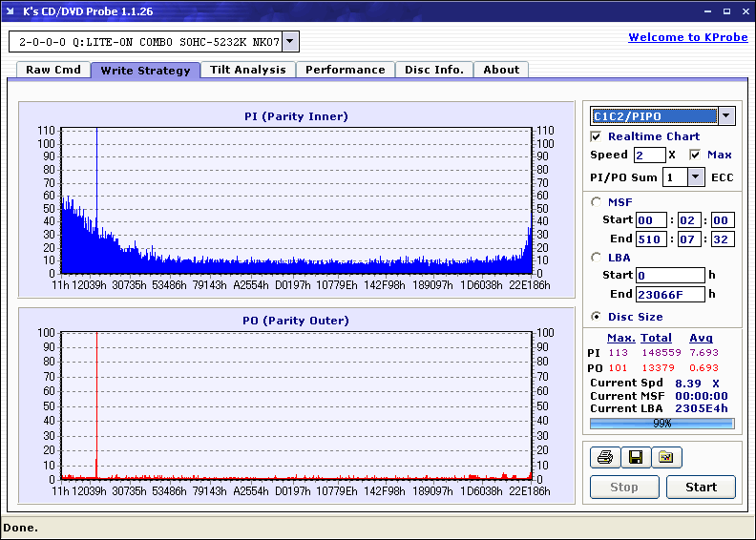756x540 pixels.
Task: Switch to the Tilt Analysis tab
Action: (x=247, y=70)
